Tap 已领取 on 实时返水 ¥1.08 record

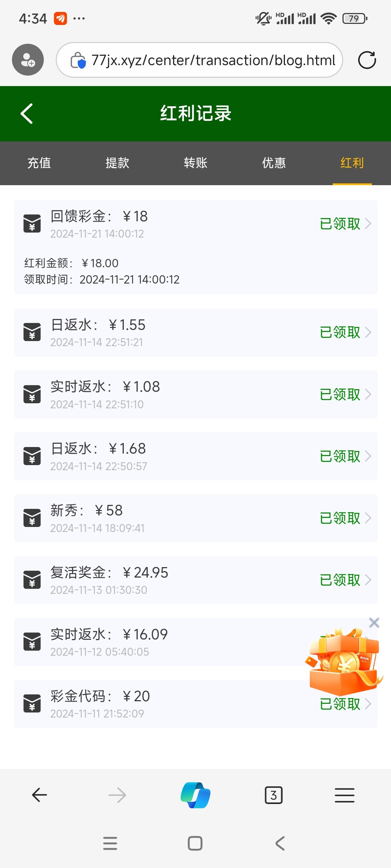coord(340,394)
